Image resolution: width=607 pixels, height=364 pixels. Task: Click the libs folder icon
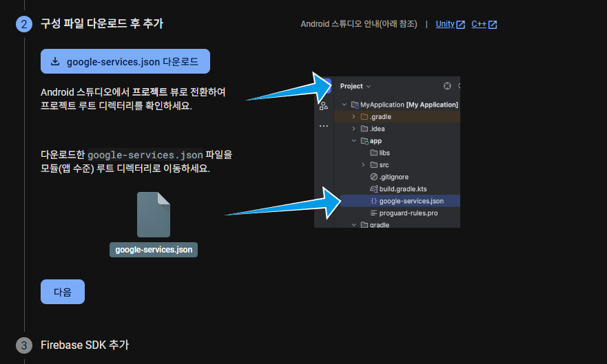(x=373, y=153)
